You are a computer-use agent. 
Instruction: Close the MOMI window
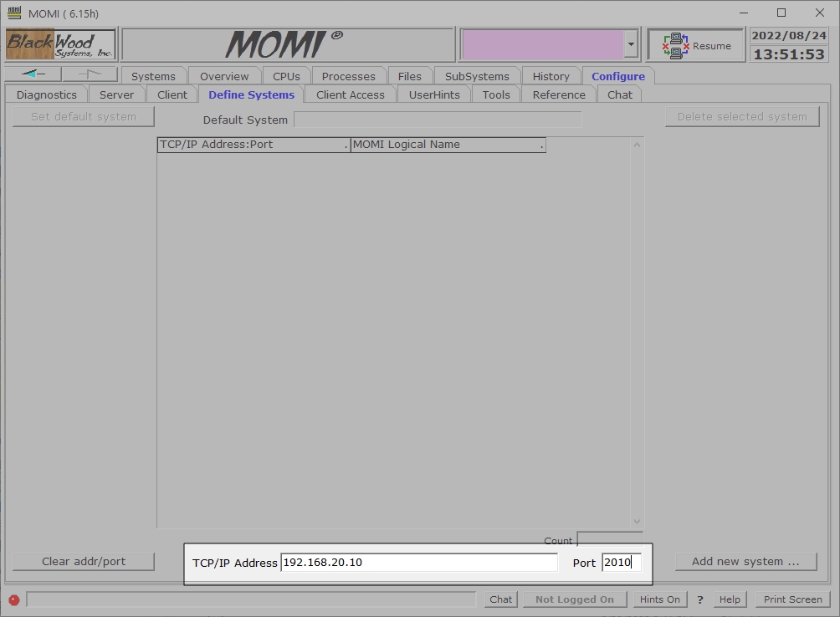(x=820, y=13)
